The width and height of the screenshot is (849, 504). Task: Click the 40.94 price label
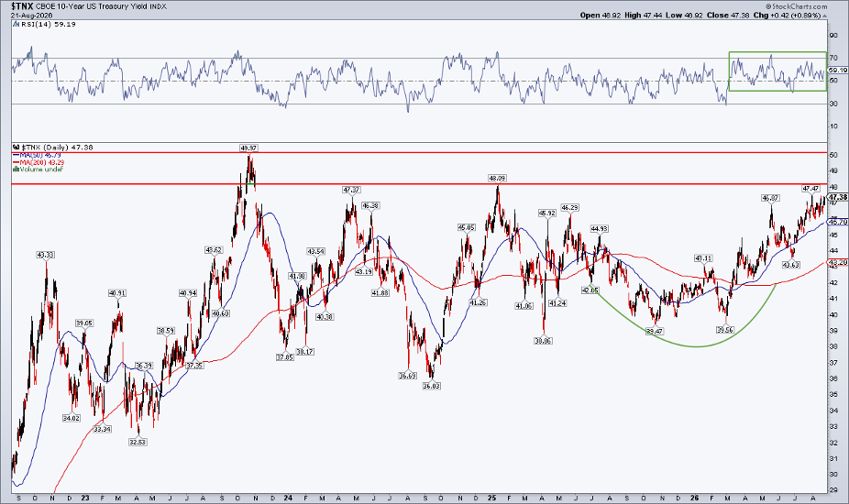click(x=188, y=293)
